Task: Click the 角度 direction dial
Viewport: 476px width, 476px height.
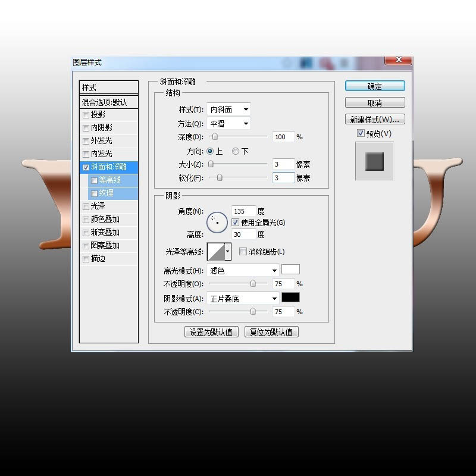Action: [218, 221]
